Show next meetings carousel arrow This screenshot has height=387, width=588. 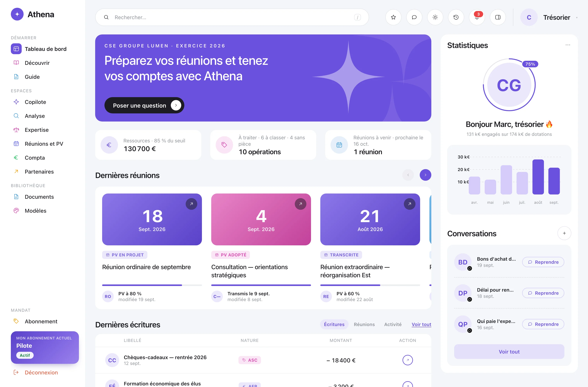point(426,175)
